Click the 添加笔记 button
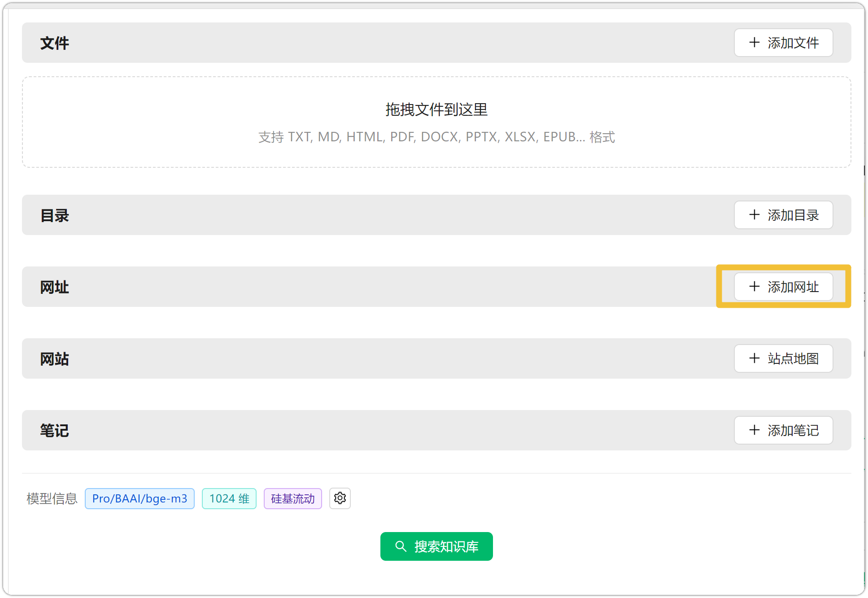 coord(783,431)
